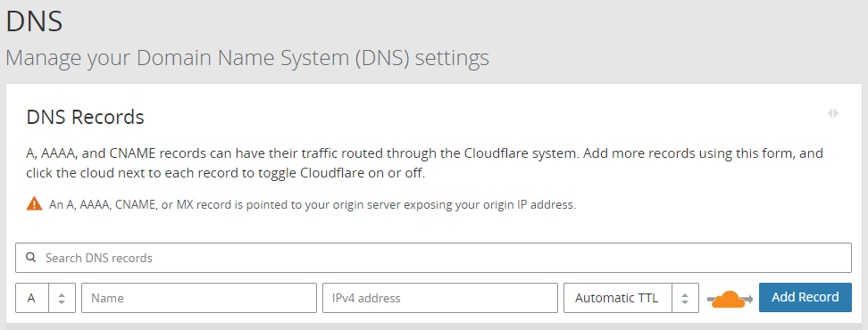
Task: Click the letter A in record type box
Action: point(31,298)
